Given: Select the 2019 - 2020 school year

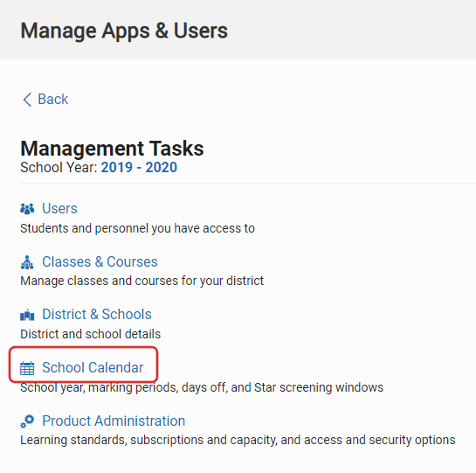Looking at the screenshot, I should [x=139, y=167].
